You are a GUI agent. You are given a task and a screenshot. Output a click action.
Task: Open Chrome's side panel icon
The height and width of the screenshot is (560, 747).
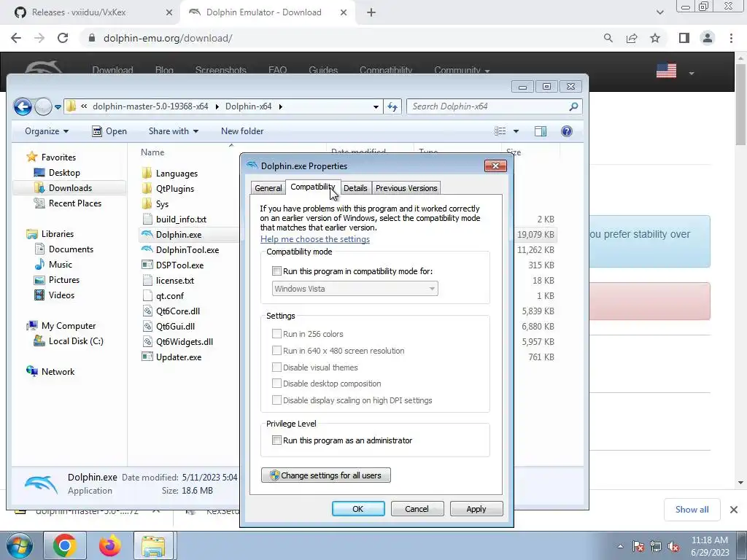tap(684, 38)
